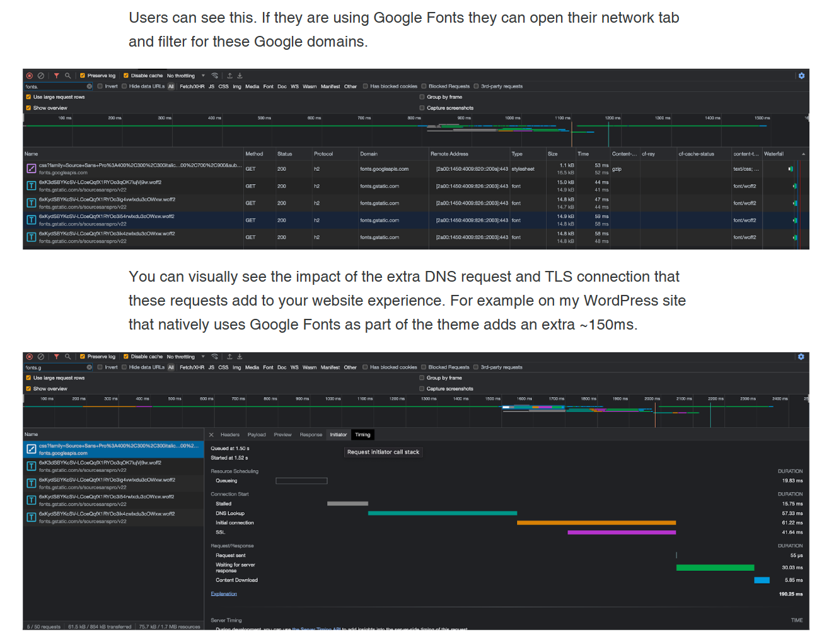Clear network log in the upper DevTools panel
Viewport: 829px width, 644px height.
(41, 76)
